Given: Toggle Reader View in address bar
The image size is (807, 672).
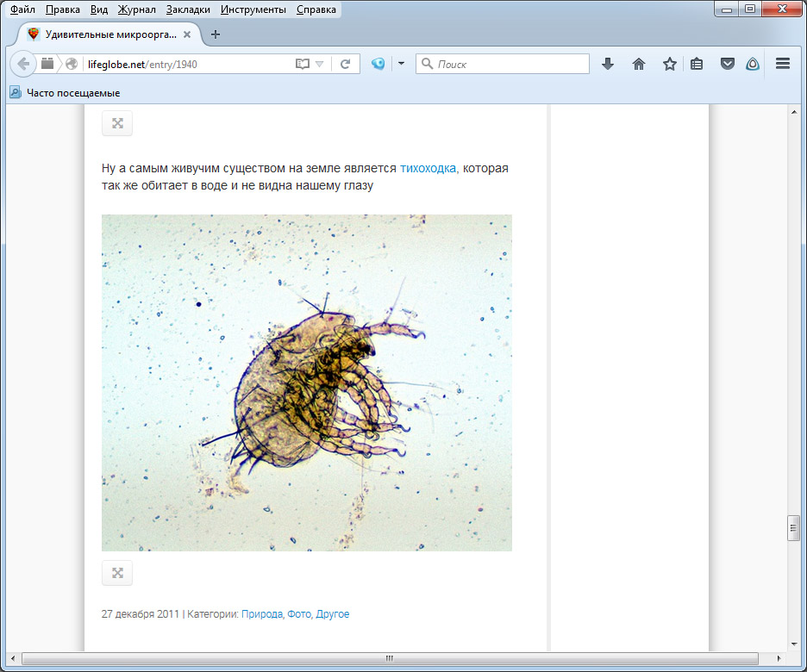Looking at the screenshot, I should (302, 64).
